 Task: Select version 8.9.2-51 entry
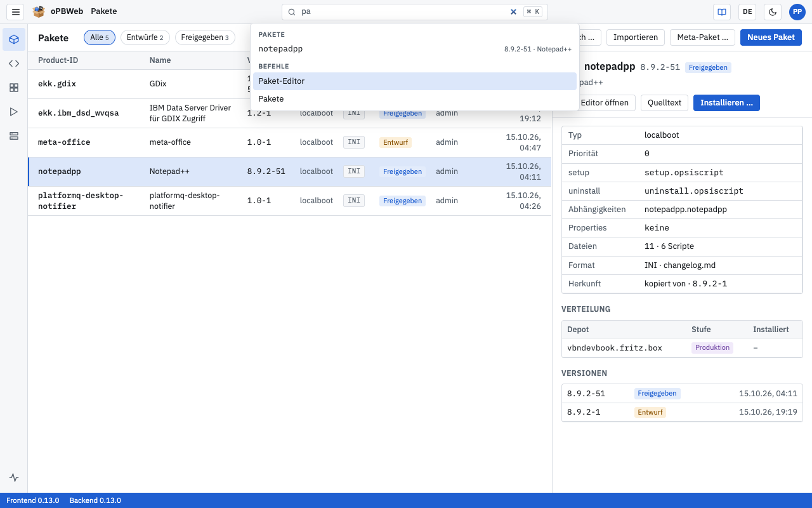[x=682, y=394]
